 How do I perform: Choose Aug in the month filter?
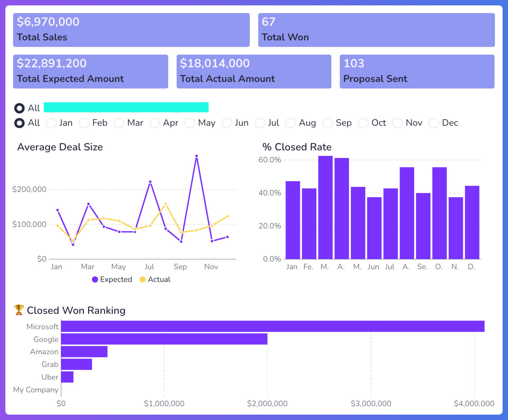(291, 123)
